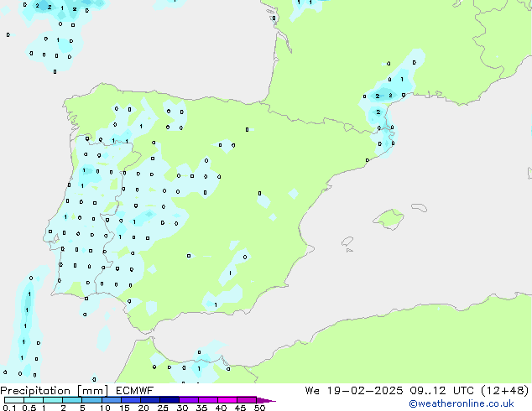The width and height of the screenshot is (532, 411).
Task: Click the 0.1–0.5 mm legend color box
Action: (x=14, y=400)
